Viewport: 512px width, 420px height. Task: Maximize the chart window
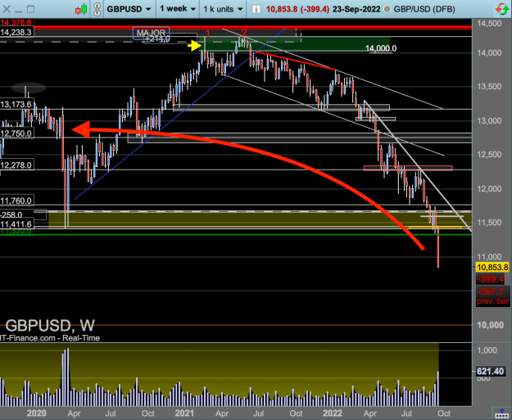click(x=30, y=9)
